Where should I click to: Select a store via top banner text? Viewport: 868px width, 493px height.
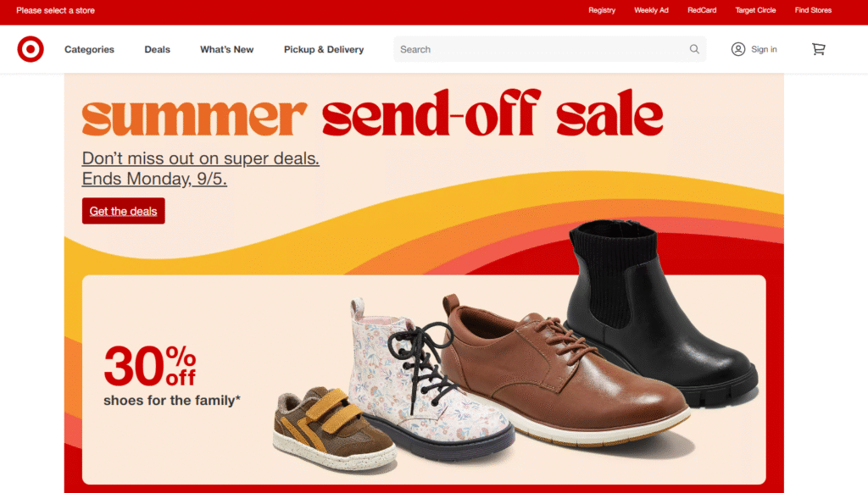(x=55, y=10)
